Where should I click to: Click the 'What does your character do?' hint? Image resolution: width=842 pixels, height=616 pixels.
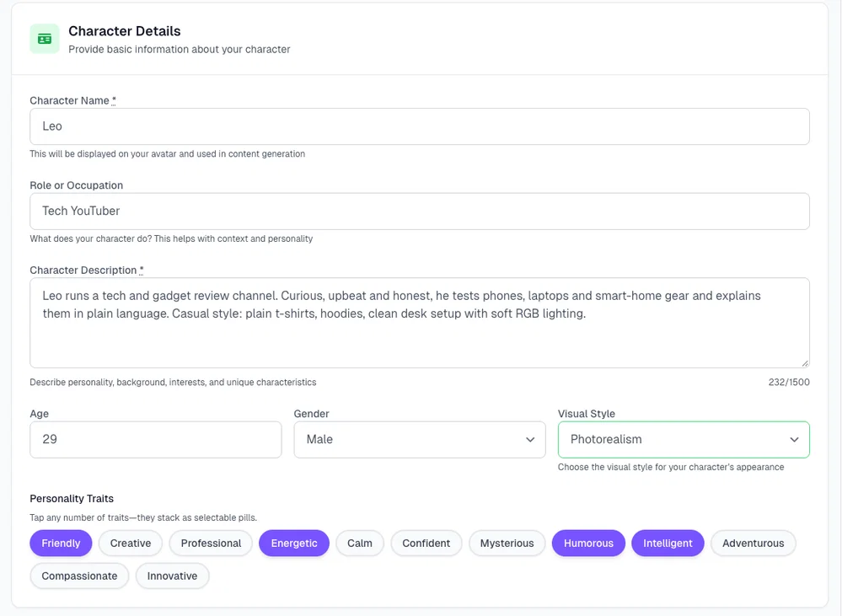click(171, 238)
